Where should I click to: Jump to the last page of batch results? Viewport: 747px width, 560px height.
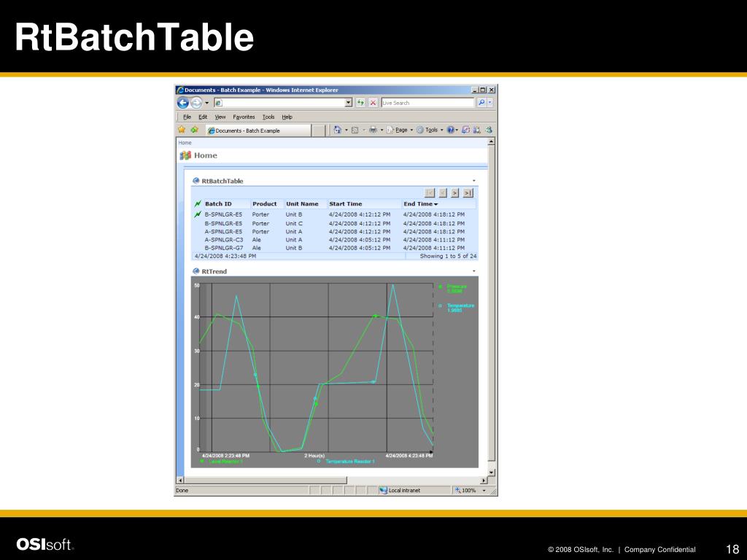pyautogui.click(x=468, y=192)
